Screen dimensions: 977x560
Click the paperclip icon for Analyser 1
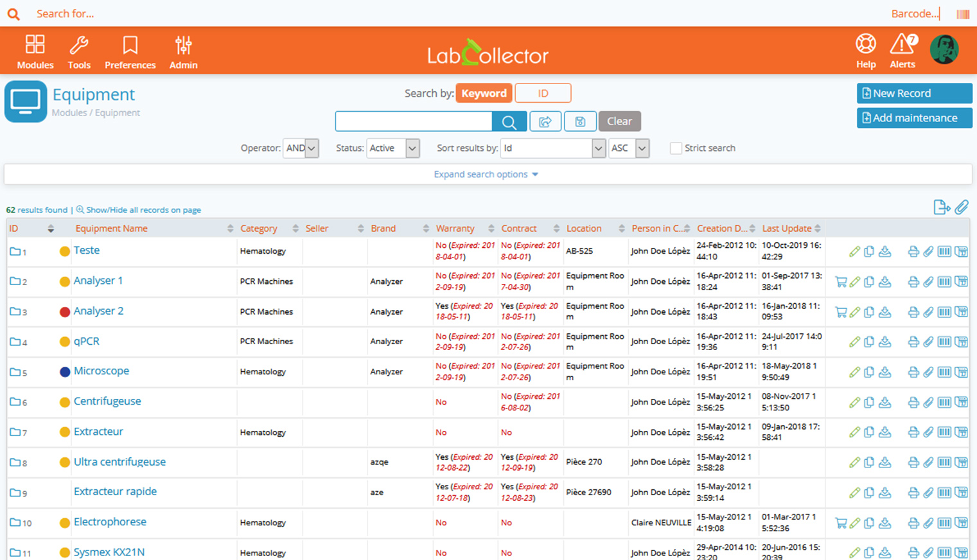point(928,282)
